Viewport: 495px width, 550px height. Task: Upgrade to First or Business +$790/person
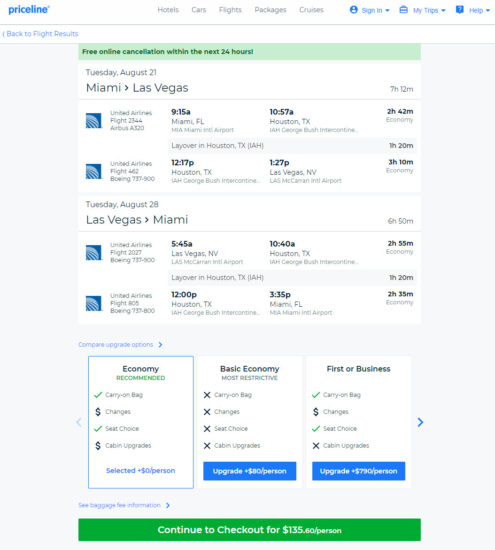point(359,471)
